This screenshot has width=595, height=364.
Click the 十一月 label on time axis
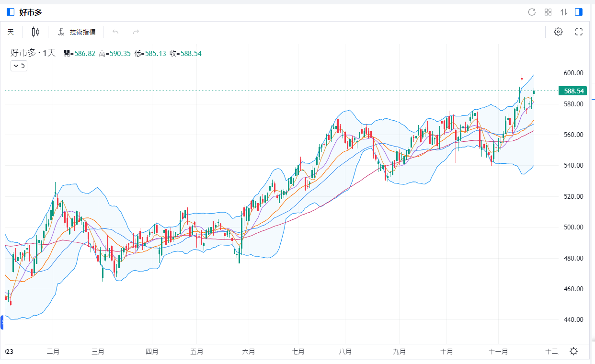point(498,352)
